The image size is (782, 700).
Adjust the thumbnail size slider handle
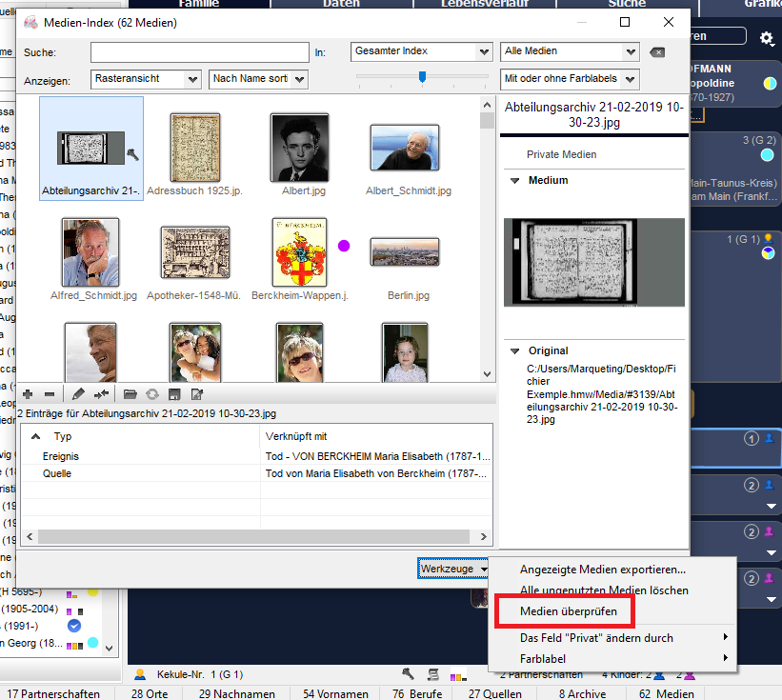(x=422, y=77)
